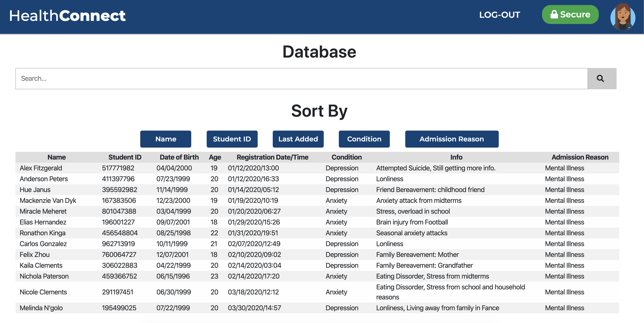Sort table by Condition button

coord(364,139)
